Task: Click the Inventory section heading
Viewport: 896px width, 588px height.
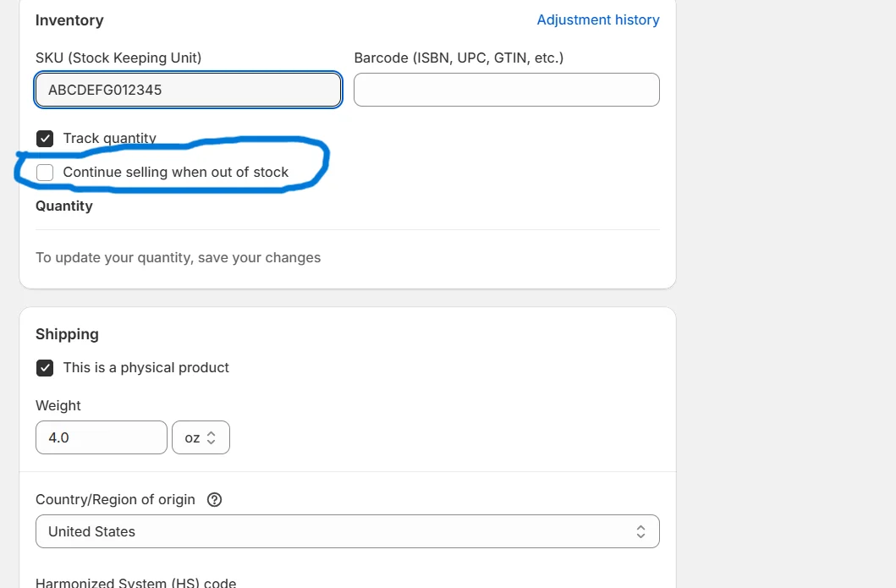Action: [69, 19]
